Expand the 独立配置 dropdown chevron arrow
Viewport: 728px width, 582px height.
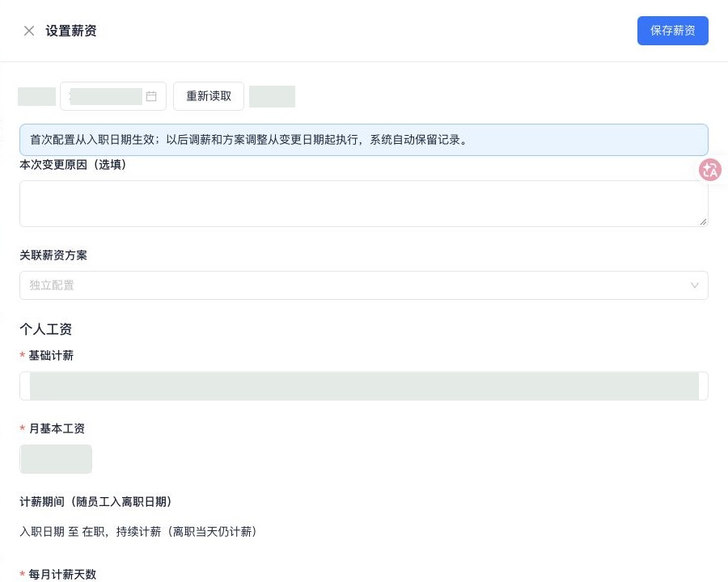694,285
